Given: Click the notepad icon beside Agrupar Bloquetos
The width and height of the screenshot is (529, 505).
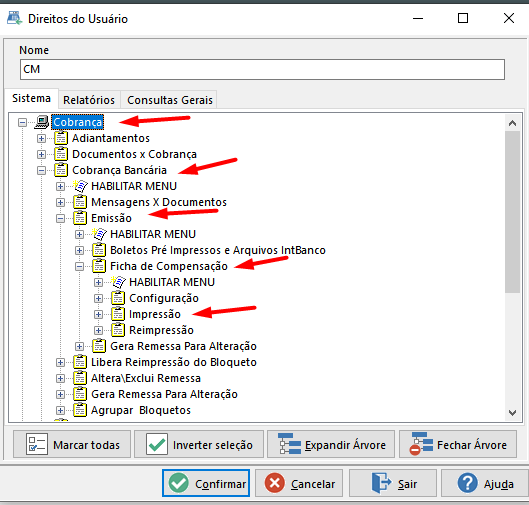Looking at the screenshot, I should 80,410.
